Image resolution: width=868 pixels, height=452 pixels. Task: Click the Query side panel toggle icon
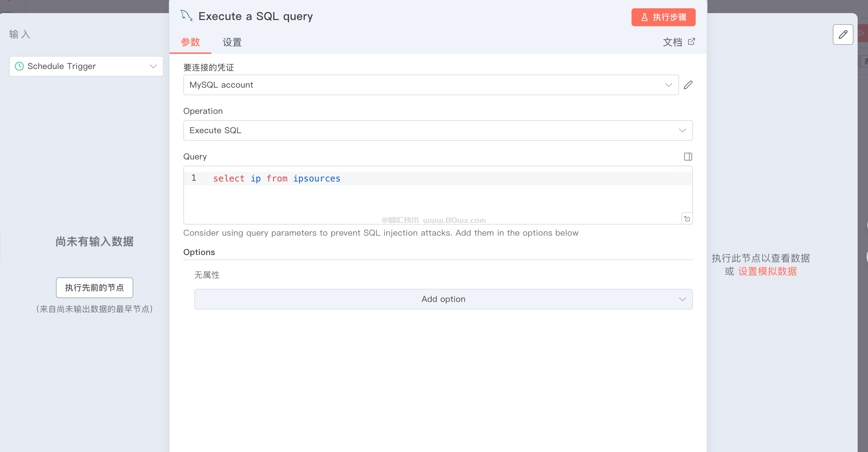point(688,157)
